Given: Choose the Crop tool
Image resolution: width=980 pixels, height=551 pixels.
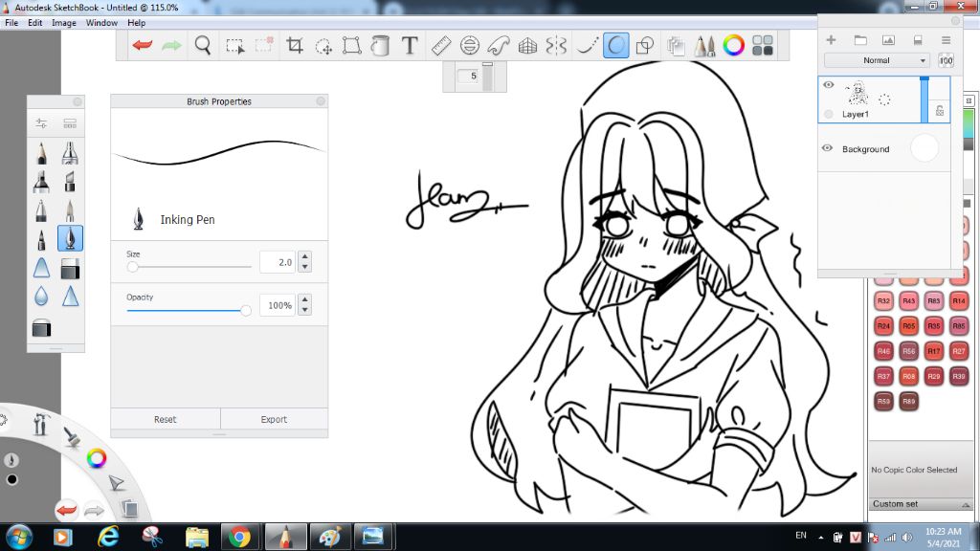Looking at the screenshot, I should point(295,45).
